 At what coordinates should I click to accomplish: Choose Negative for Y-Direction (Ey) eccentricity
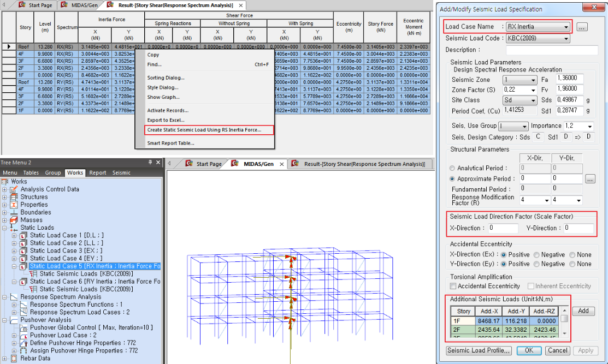pyautogui.click(x=536, y=264)
